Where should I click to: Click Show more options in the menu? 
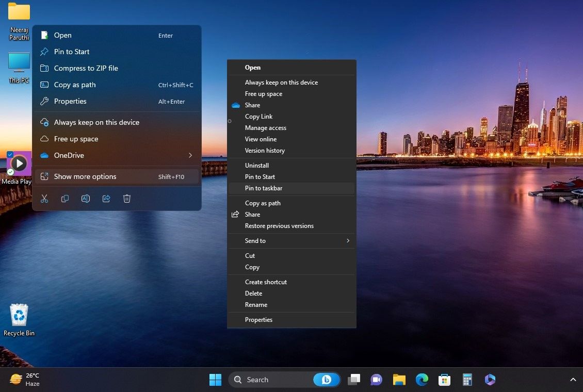pos(85,176)
